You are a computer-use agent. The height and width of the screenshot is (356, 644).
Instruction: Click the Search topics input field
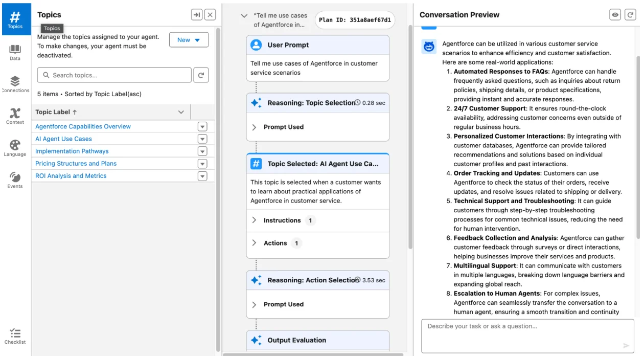114,75
